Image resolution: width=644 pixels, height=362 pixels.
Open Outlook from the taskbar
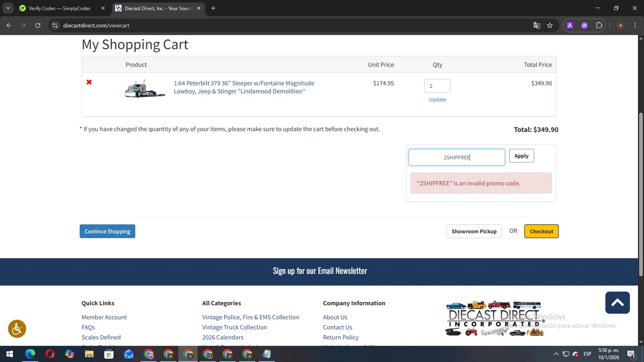(x=129, y=354)
